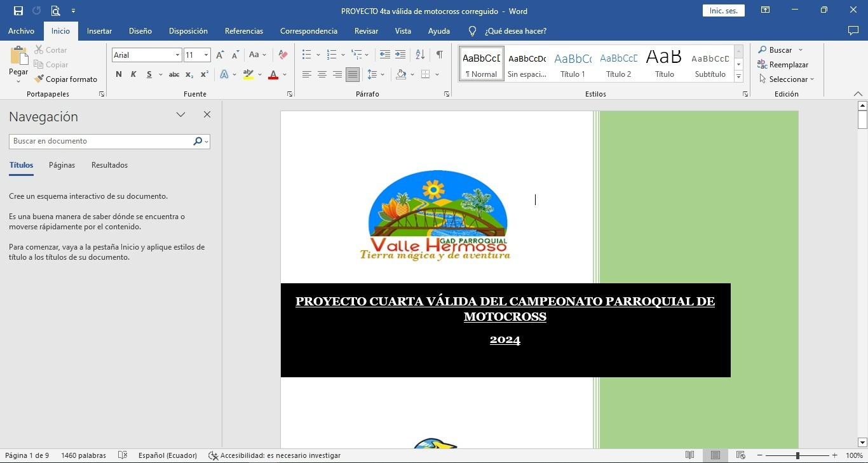Screen dimensions: 868x463
Task: Click the Strikethrough text icon
Action: point(173,74)
